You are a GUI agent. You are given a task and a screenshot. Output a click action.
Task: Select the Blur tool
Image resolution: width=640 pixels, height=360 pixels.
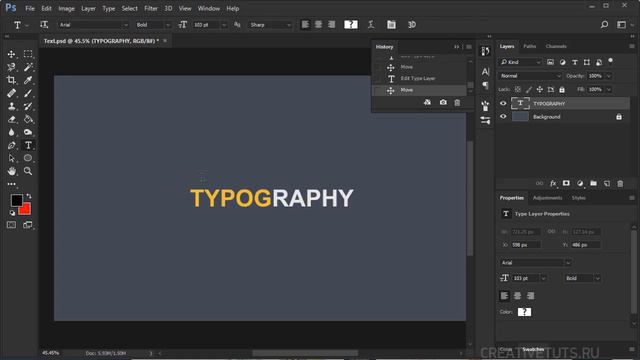(11, 132)
